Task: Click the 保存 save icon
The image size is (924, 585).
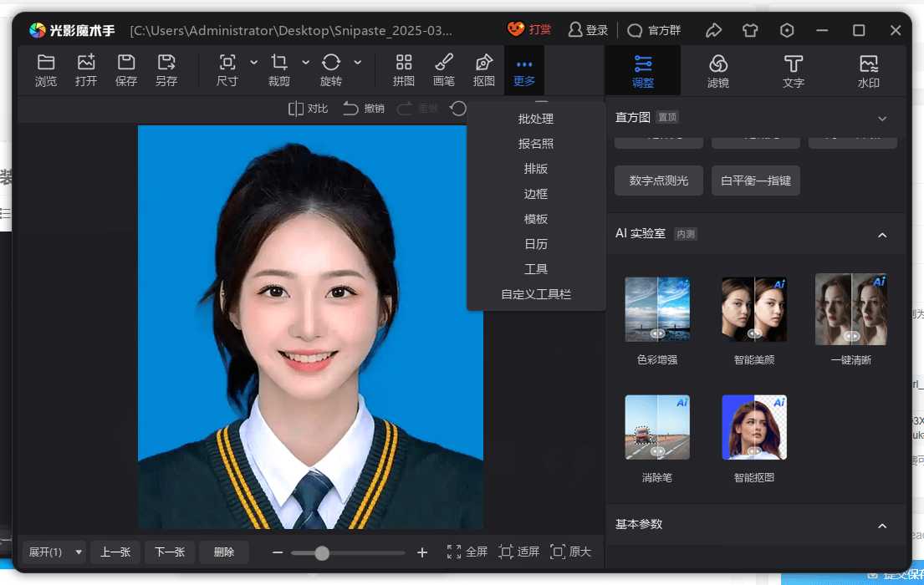Action: [126, 70]
